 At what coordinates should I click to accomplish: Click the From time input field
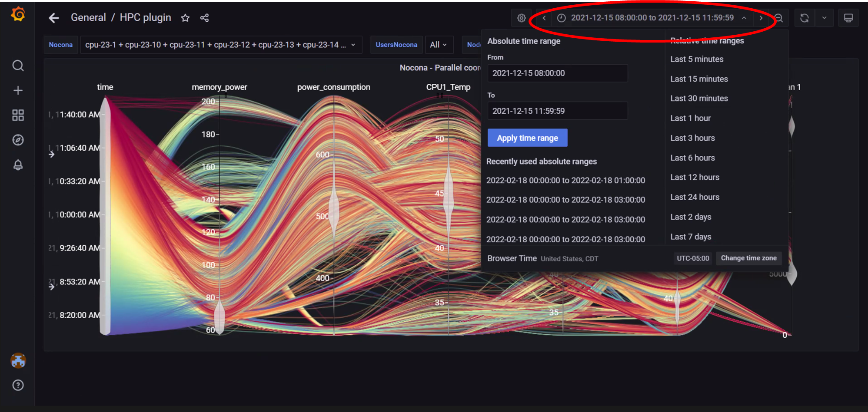(x=557, y=73)
